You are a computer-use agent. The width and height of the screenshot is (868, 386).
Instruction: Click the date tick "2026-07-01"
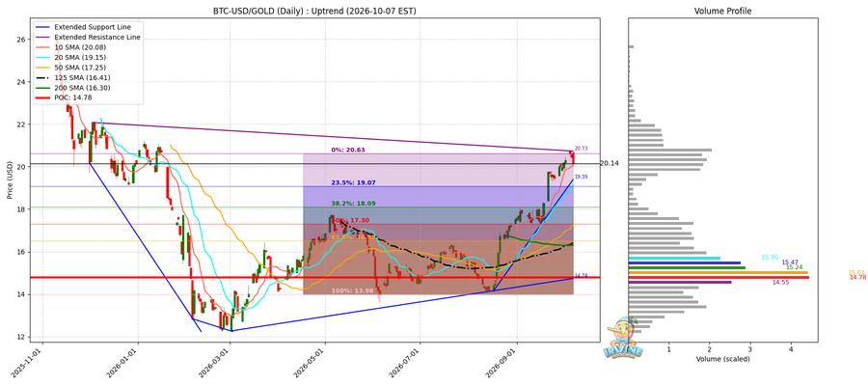pos(405,363)
